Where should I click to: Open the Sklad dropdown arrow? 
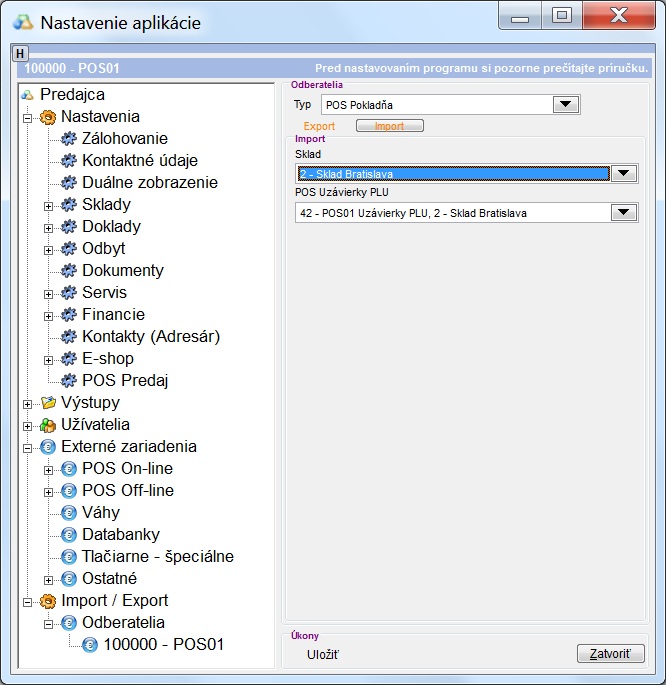coord(624,173)
